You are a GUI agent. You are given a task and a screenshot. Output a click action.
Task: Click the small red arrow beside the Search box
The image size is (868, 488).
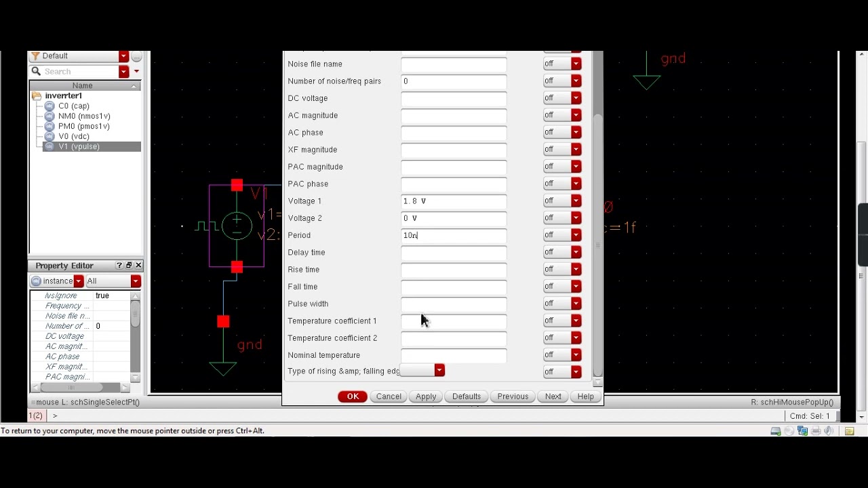pos(136,71)
